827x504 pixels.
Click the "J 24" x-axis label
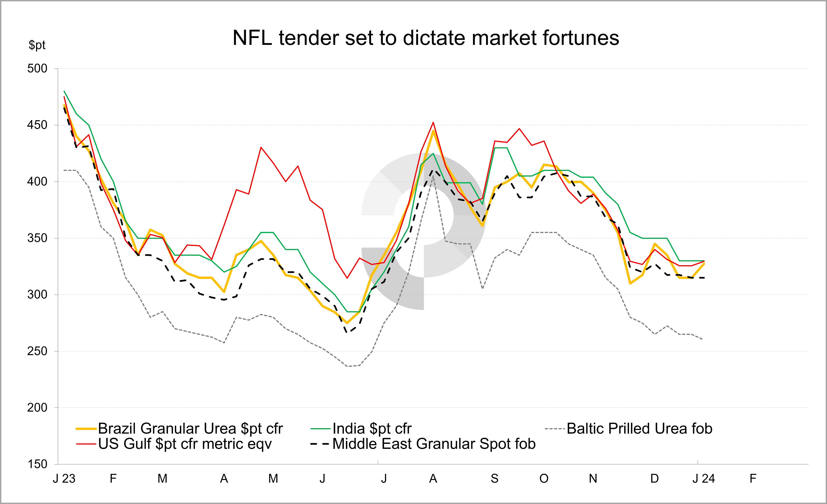pyautogui.click(x=703, y=478)
